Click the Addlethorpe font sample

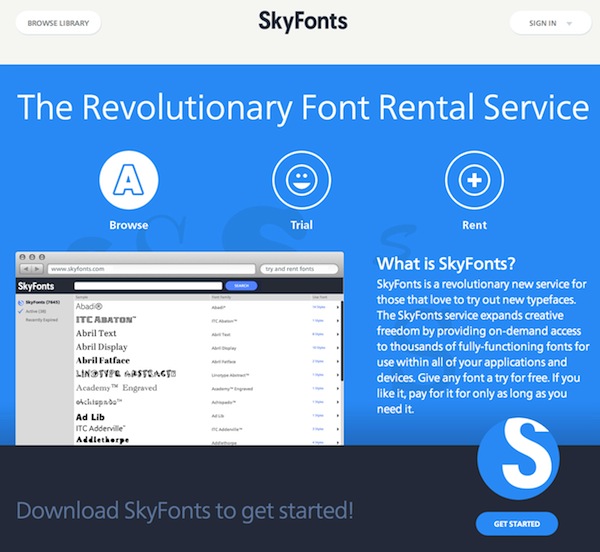coord(102,440)
